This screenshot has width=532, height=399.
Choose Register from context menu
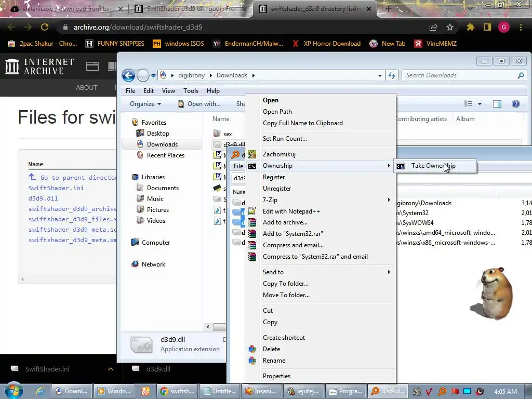274,177
